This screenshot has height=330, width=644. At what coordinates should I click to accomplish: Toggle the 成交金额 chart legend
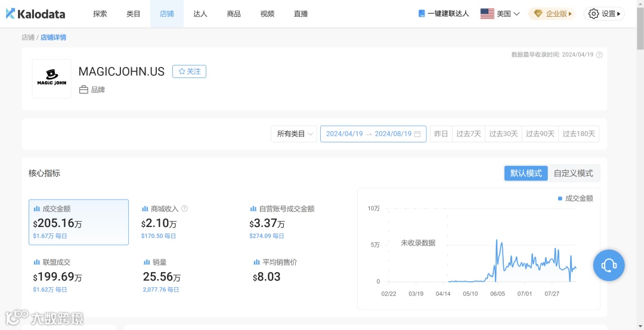pyautogui.click(x=575, y=199)
